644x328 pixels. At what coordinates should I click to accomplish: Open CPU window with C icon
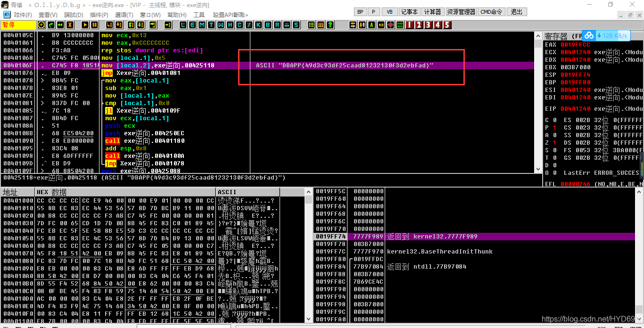239,25
